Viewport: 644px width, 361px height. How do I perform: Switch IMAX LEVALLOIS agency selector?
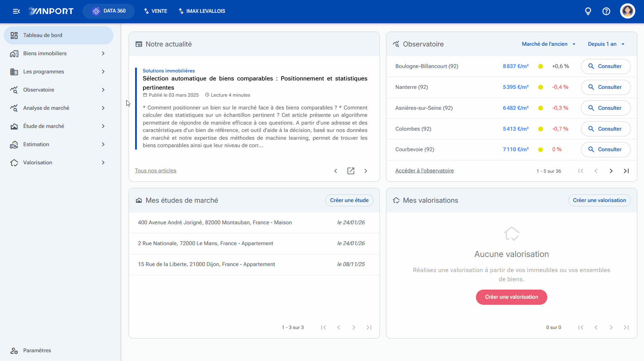coord(202,11)
